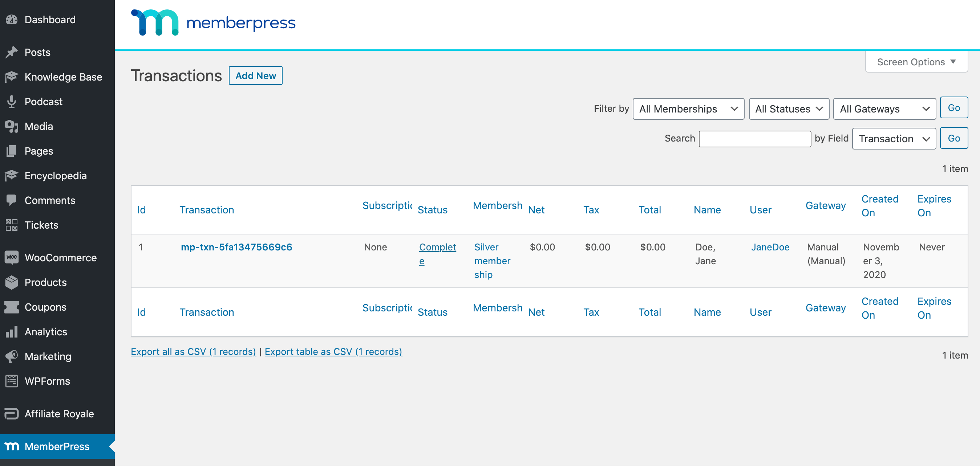
Task: Expand the All Gateways dropdown
Action: click(x=884, y=109)
